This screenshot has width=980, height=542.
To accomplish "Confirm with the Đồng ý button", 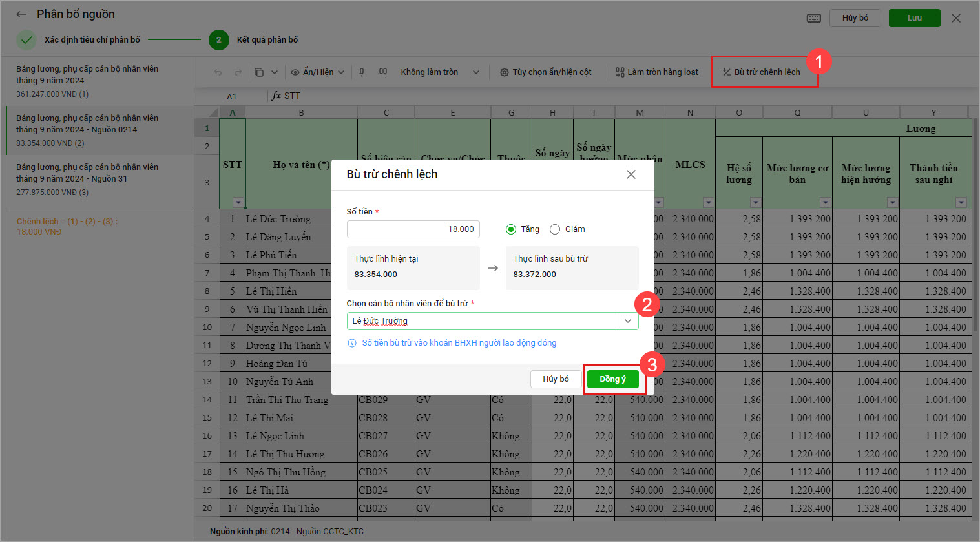I will coord(612,379).
